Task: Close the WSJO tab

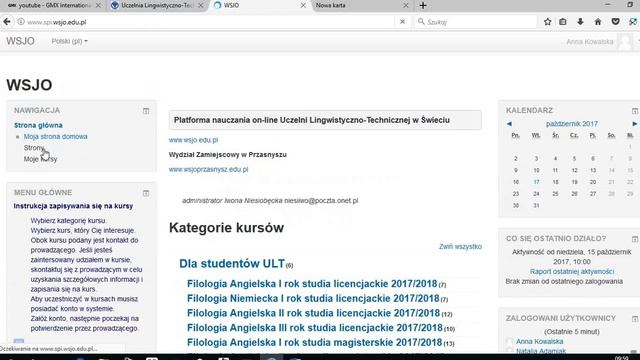Action: pyautogui.click(x=303, y=6)
